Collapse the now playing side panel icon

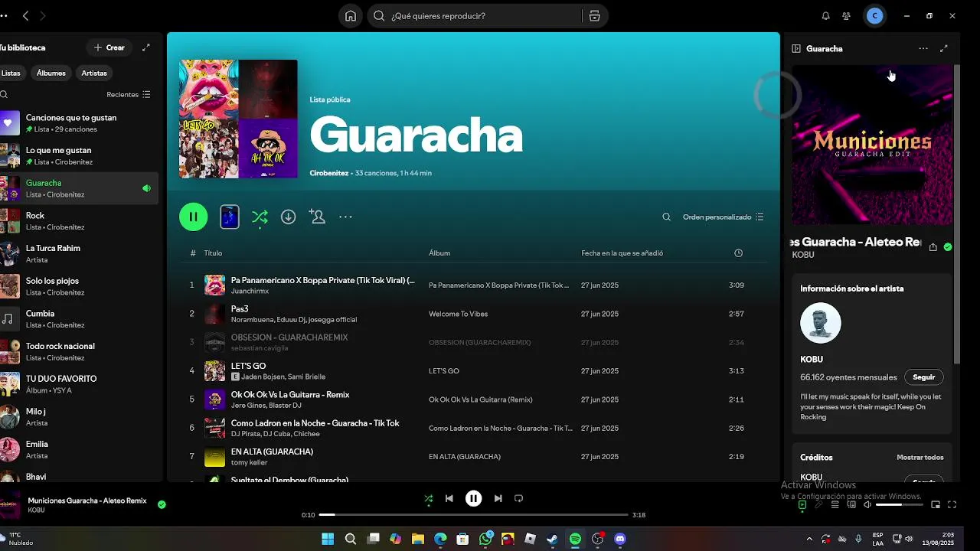[x=796, y=48]
